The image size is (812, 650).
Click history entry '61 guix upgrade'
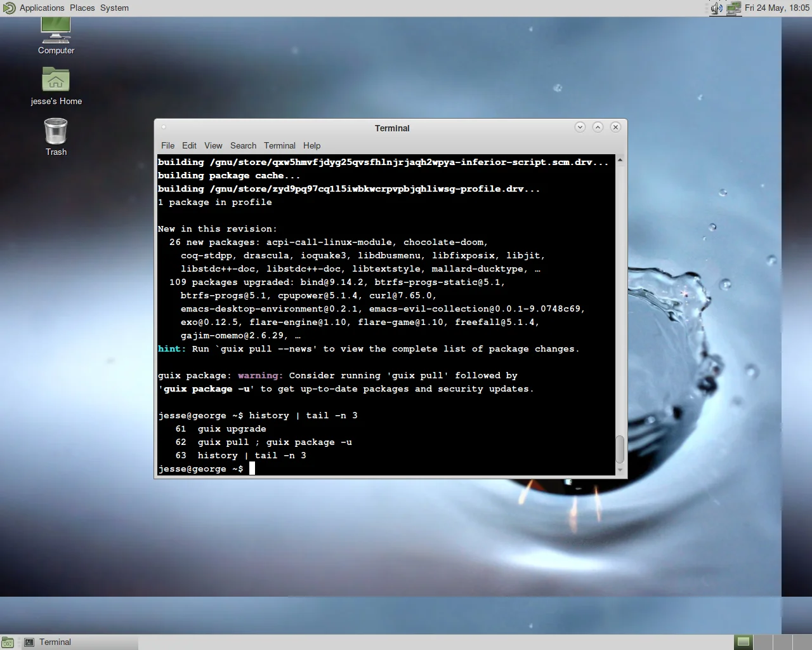tap(221, 428)
